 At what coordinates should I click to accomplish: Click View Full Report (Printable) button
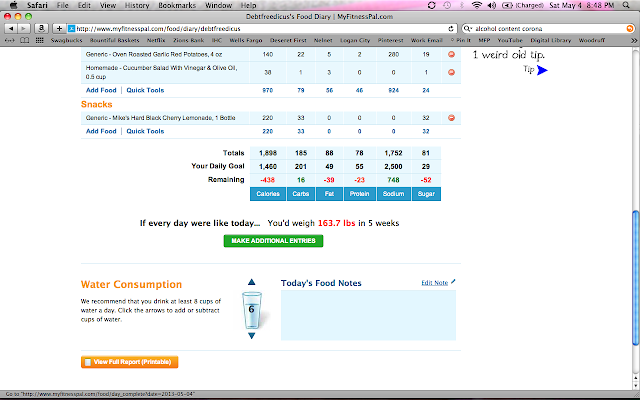[x=129, y=362]
